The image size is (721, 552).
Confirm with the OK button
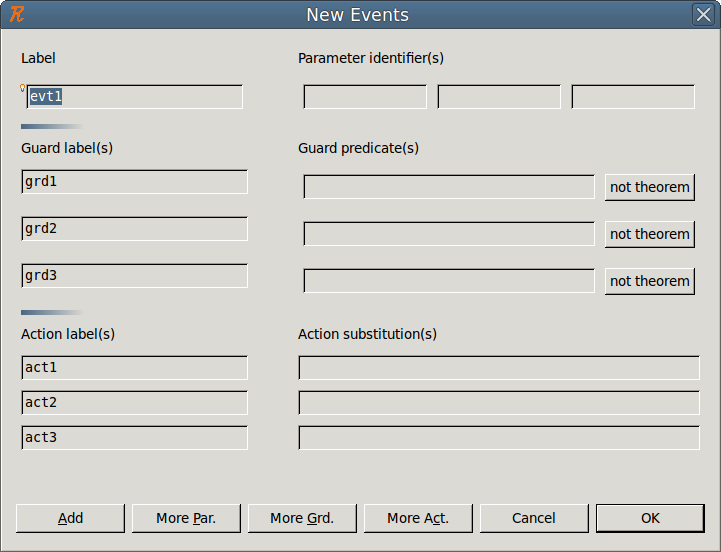pyautogui.click(x=650, y=518)
